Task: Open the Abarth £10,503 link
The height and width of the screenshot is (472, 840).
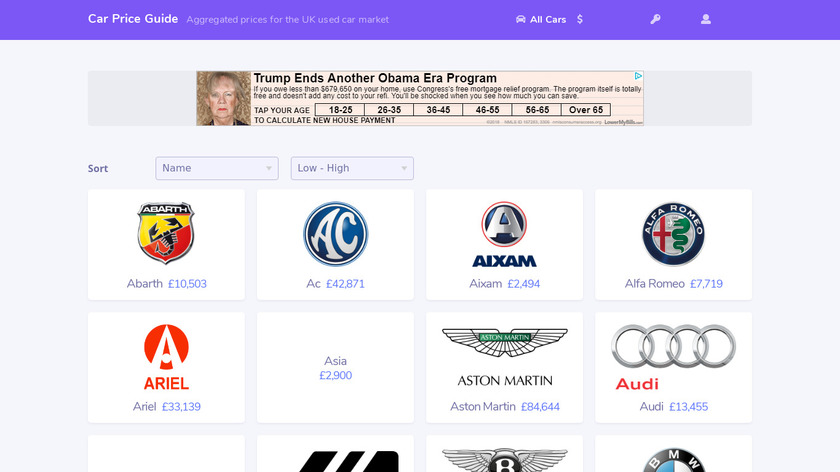Action: (x=166, y=284)
